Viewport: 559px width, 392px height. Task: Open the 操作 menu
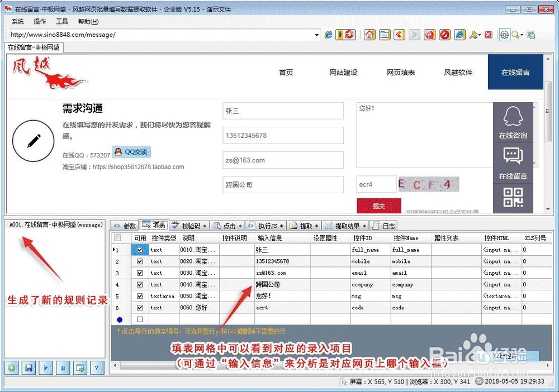40,21
